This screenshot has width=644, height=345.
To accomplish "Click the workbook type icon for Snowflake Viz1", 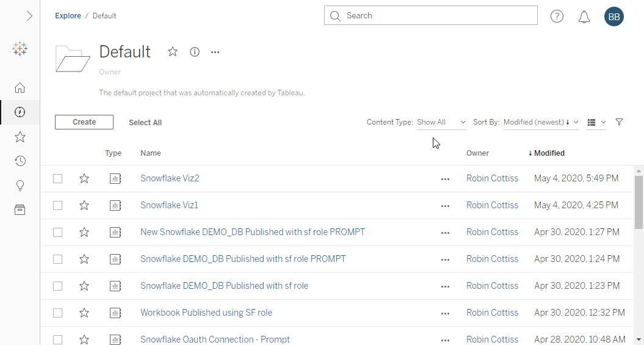I will (115, 205).
